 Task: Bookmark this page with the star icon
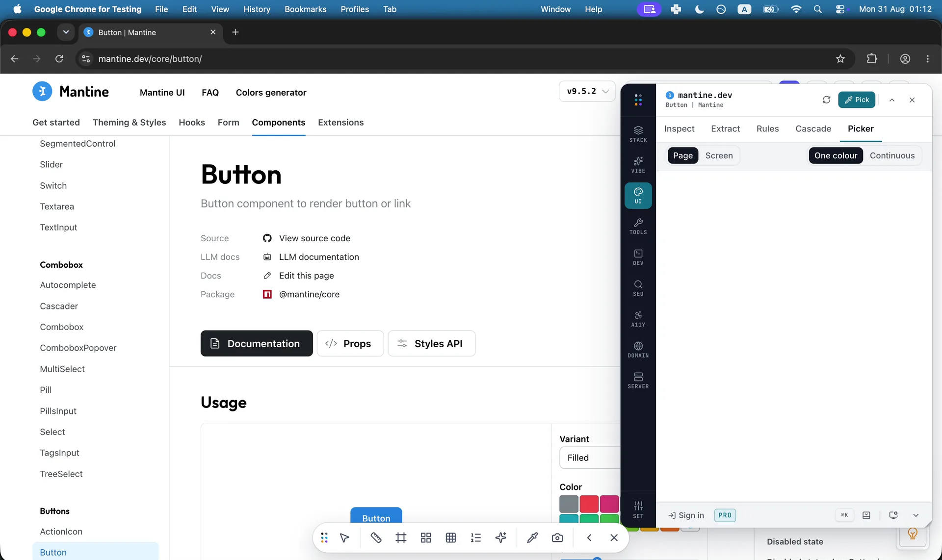840,59
